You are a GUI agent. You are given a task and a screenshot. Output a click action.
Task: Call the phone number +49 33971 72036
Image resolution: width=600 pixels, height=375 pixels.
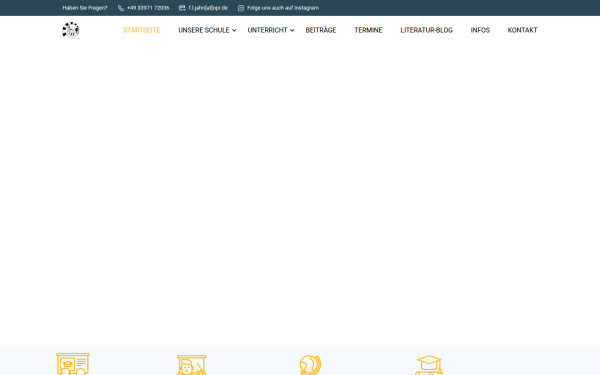pos(148,8)
